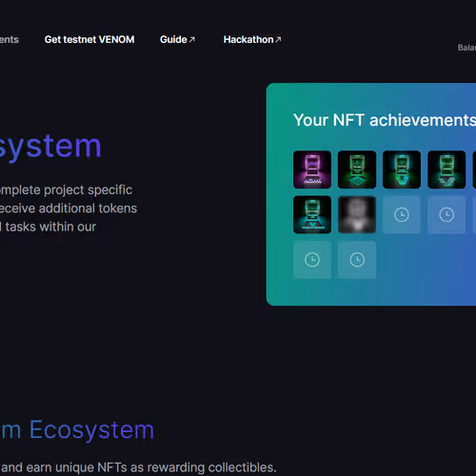Image resolution: width=476 pixels, height=476 pixels.
Task: Select green NFT with shield-shaped base
Action: tap(402, 169)
